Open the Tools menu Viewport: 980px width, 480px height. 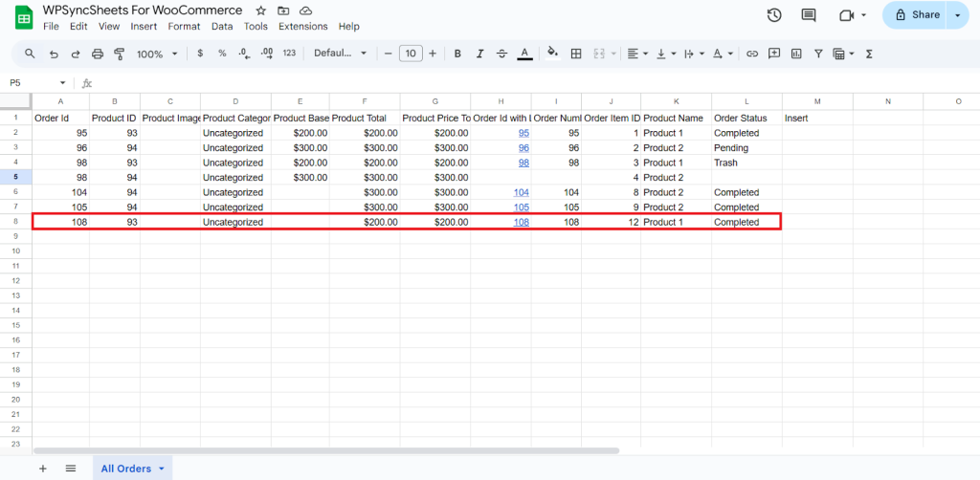[256, 26]
